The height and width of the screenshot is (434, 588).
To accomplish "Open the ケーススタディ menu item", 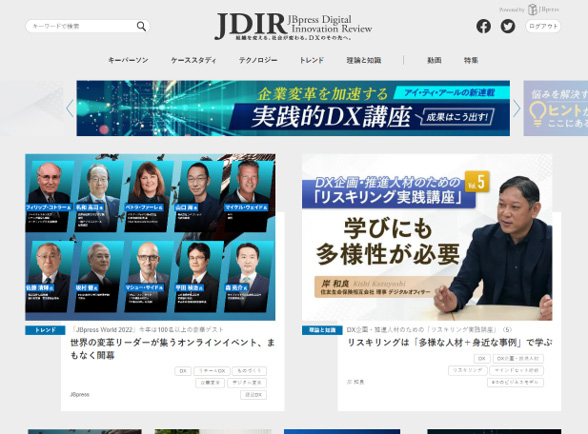I will [194, 60].
